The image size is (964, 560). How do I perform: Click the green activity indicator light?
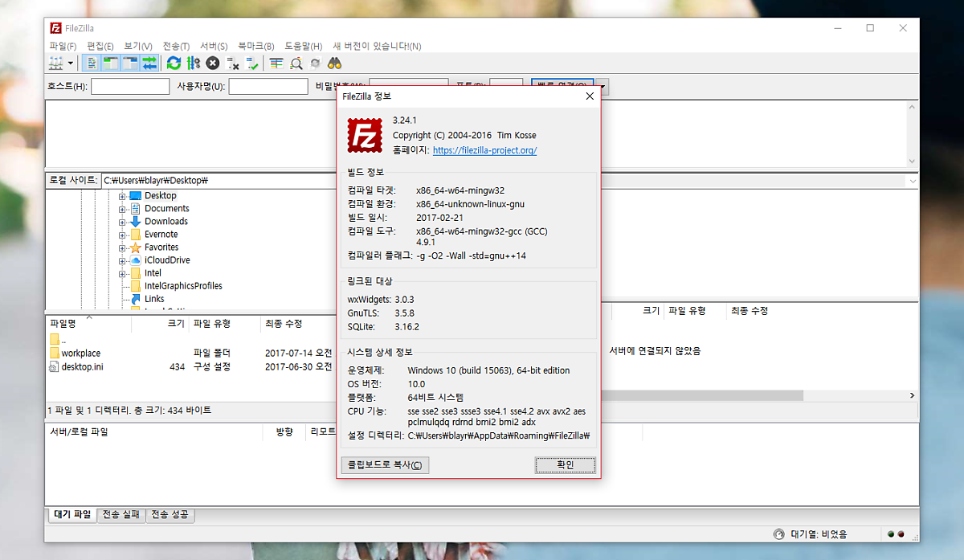[x=891, y=534]
